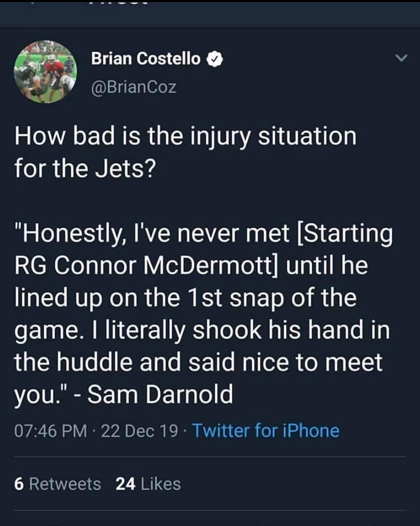This screenshot has width=420, height=526.
Task: Click the 07:46 PM timestamp
Action: (x=51, y=431)
